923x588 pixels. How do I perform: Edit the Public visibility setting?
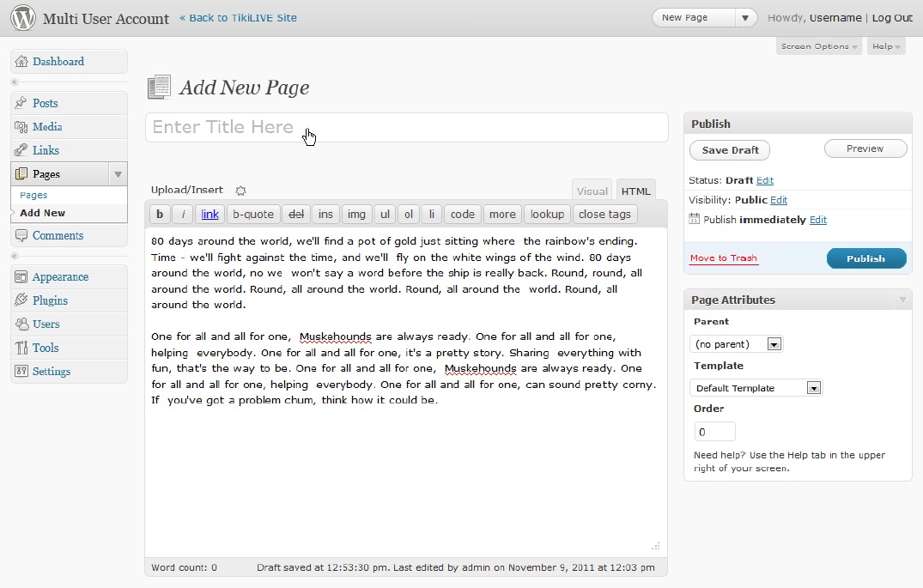click(x=778, y=200)
